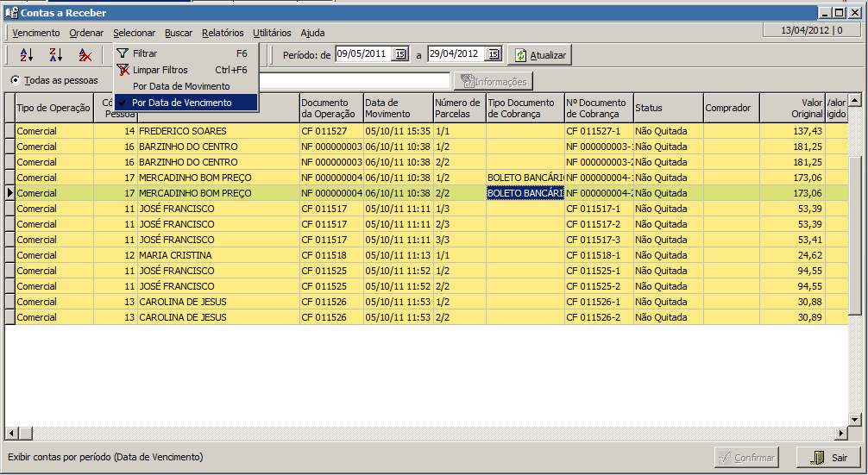Click the Atualizar button

pos(540,55)
